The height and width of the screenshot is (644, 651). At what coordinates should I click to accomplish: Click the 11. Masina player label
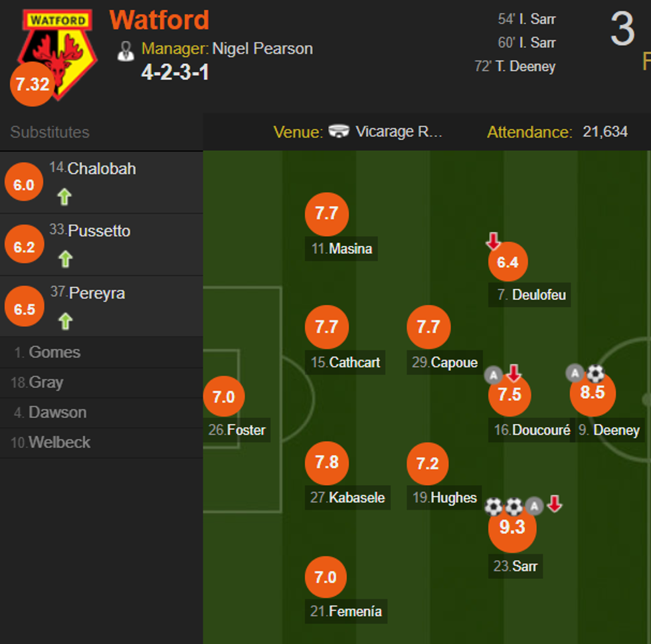[x=342, y=249]
